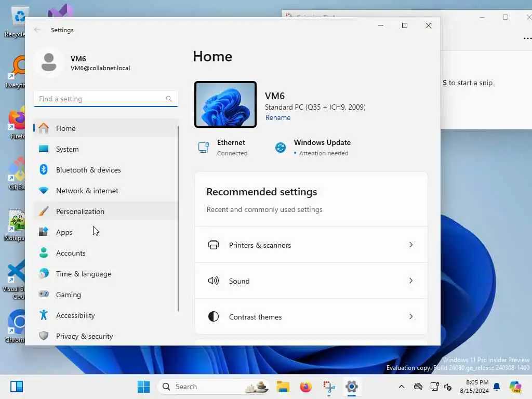Click the Snipping Tool window's three-dots menu
This screenshot has height=399, width=532.
[x=527, y=38]
